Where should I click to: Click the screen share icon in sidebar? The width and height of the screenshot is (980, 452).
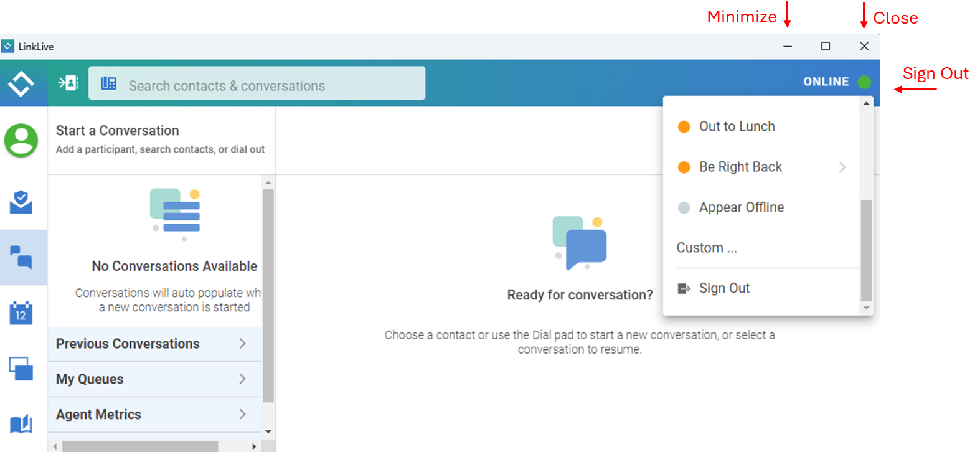21,369
